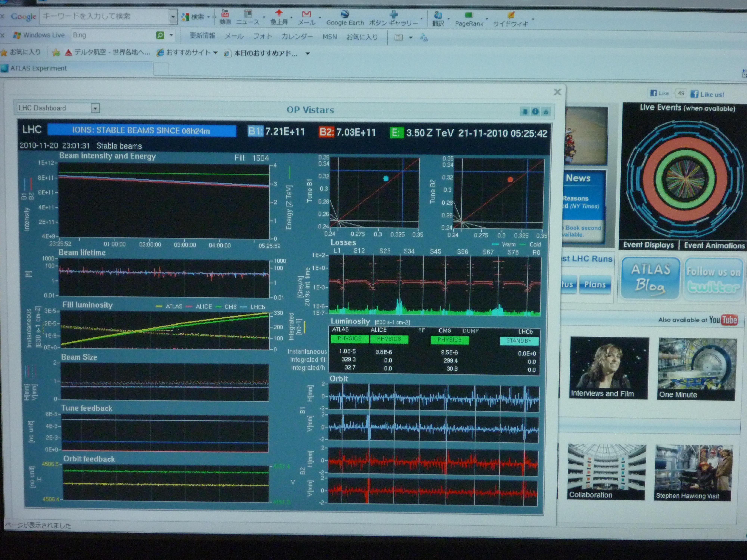
Task: Click the Facebook Like us! link
Action: (x=707, y=94)
